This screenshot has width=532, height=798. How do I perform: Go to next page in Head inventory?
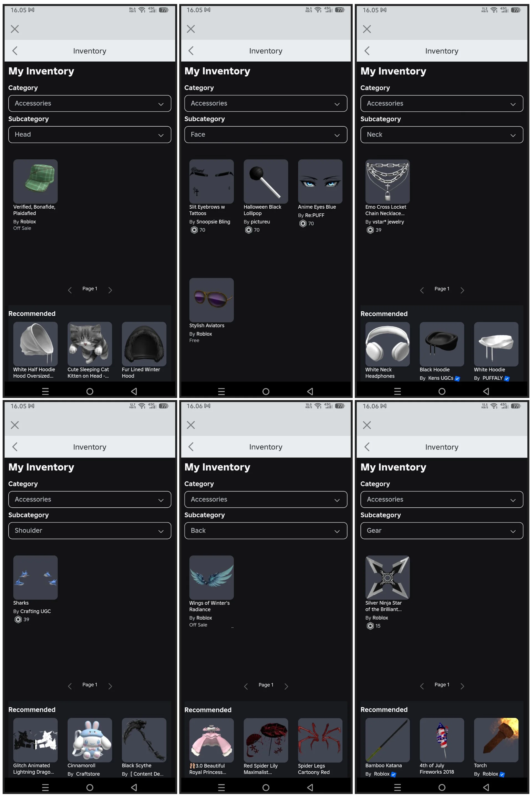[110, 290]
